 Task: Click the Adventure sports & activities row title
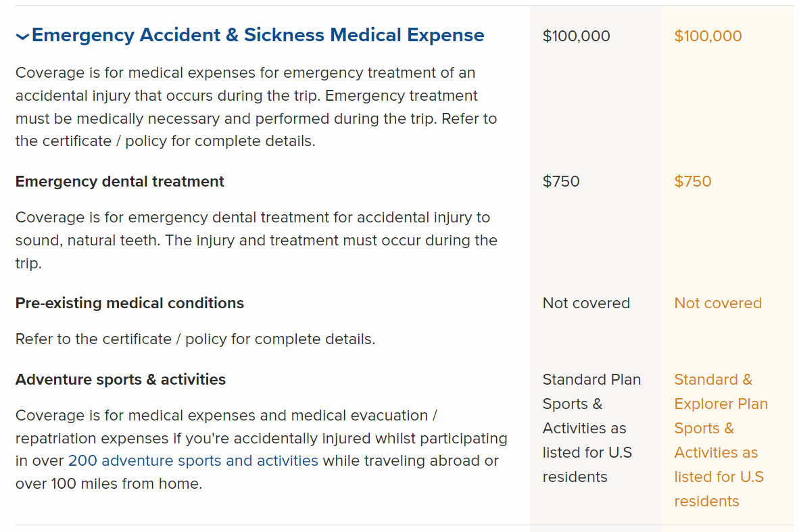(x=120, y=380)
